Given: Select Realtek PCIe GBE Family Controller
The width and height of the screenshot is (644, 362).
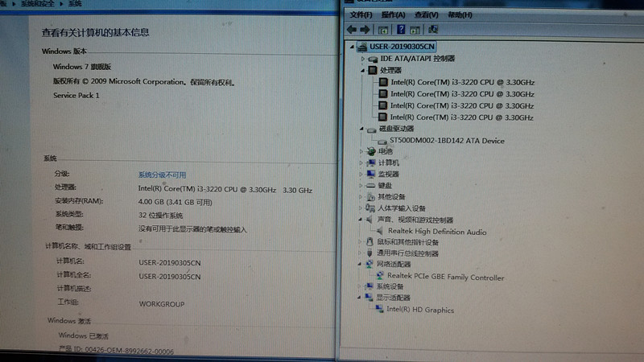Looking at the screenshot, I should (x=446, y=277).
